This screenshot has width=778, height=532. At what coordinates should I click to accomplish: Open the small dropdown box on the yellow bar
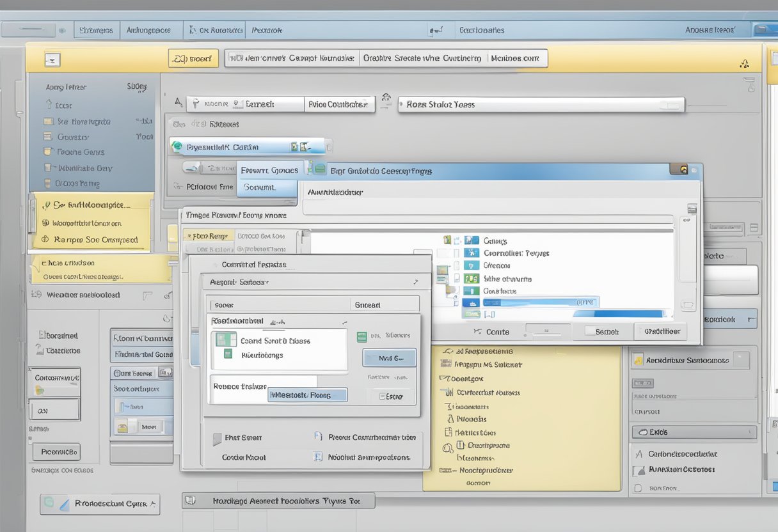pyautogui.click(x=52, y=59)
